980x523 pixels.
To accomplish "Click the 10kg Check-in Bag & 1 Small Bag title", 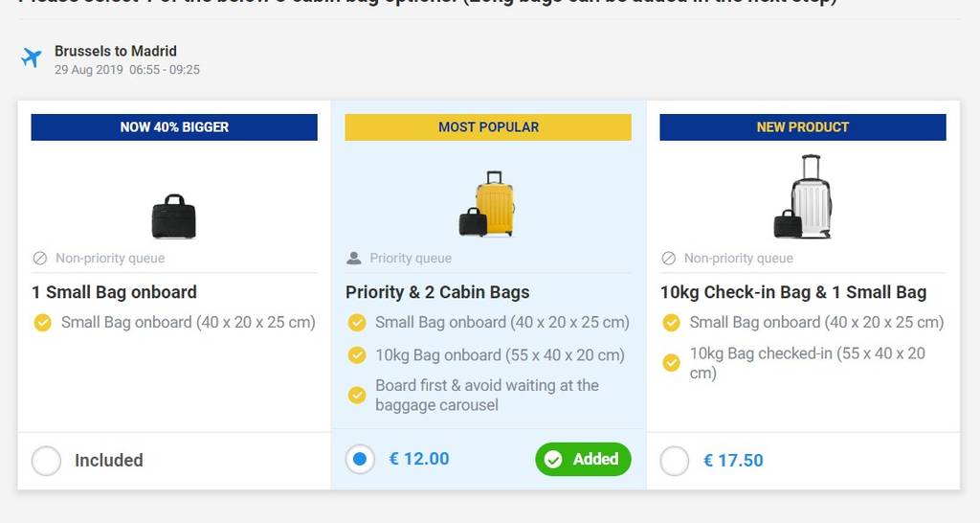I will coord(792,292).
